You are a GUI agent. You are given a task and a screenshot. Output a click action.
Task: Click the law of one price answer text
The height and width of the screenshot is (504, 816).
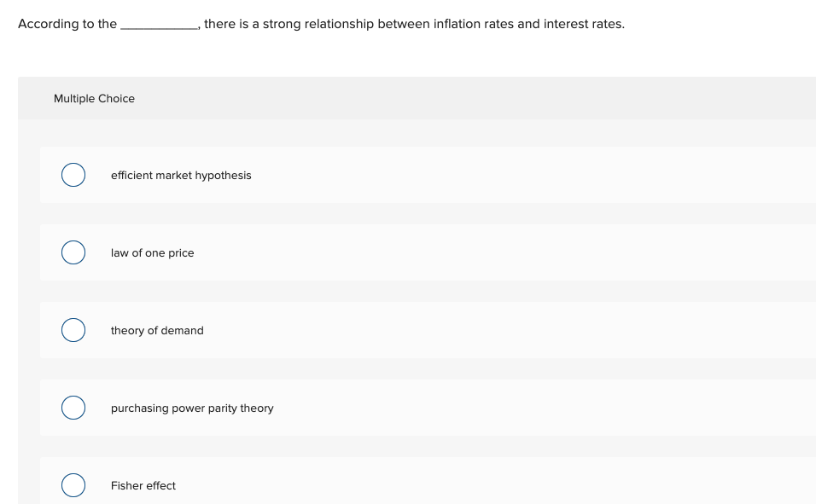tap(152, 252)
